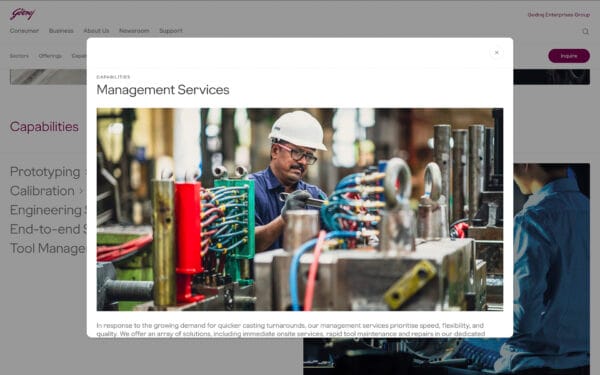Image resolution: width=600 pixels, height=375 pixels.
Task: Click the Godrej logo
Action: pos(22,14)
